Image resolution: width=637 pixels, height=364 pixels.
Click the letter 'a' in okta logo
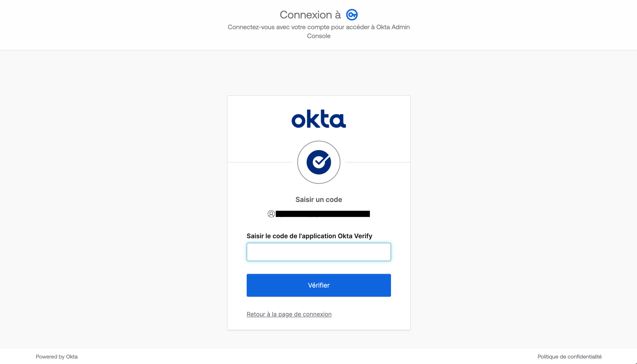click(338, 120)
